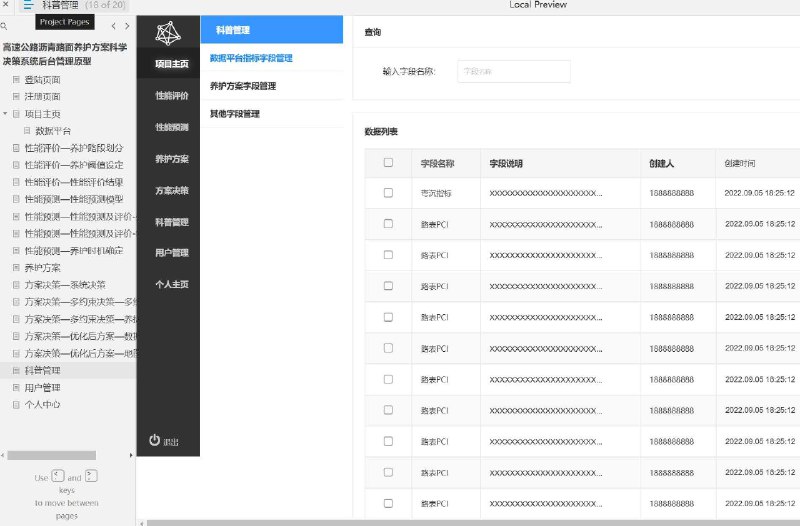Click the page icon beside 注册页面
This screenshot has width=800, height=526.
[16, 96]
